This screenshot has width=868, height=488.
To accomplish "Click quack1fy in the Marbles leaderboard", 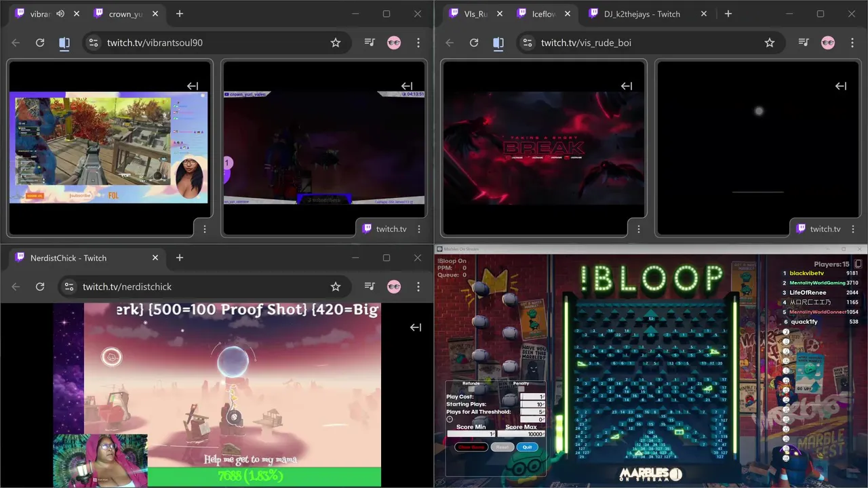I will point(804,322).
